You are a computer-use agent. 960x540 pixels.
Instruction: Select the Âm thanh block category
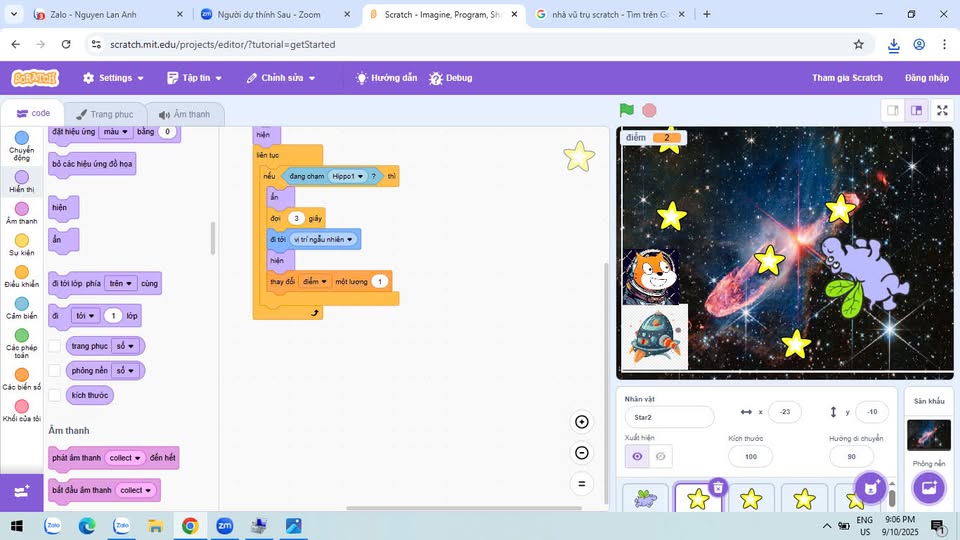click(21, 213)
